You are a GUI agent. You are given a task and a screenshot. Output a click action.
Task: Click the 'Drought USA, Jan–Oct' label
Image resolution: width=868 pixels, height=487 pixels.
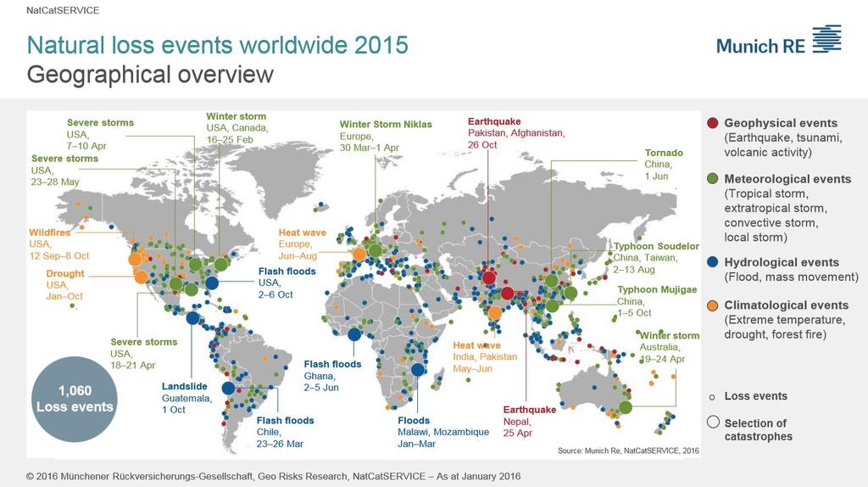65,285
